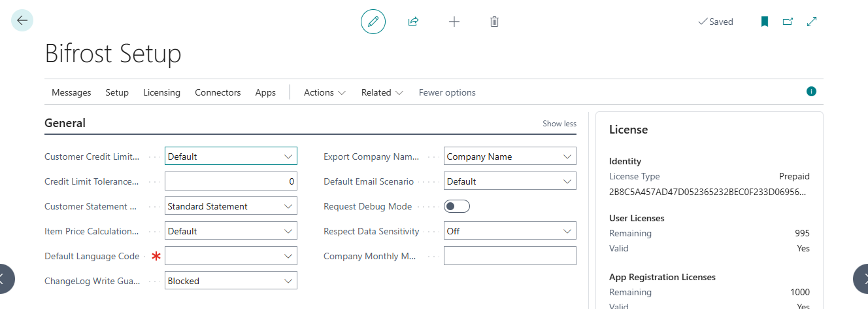Delete record with trash icon
868x309 pixels.
(495, 22)
